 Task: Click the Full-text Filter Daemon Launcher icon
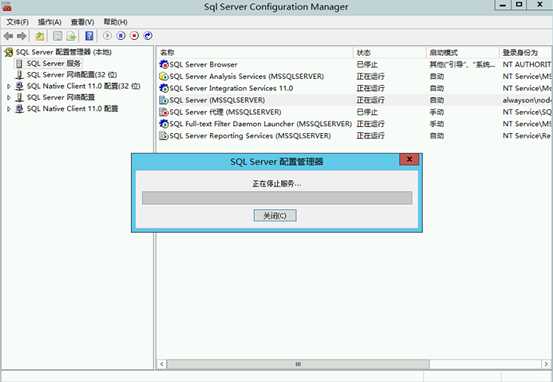[164, 124]
